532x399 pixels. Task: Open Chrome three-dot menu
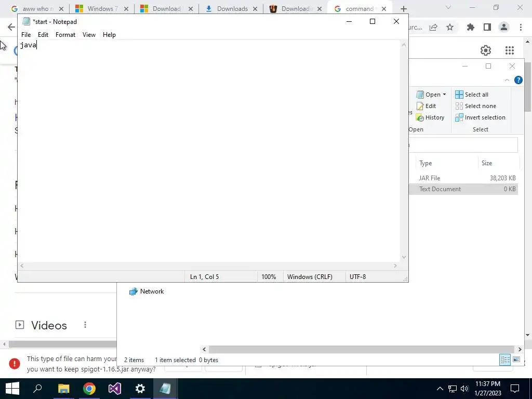pyautogui.click(x=521, y=27)
